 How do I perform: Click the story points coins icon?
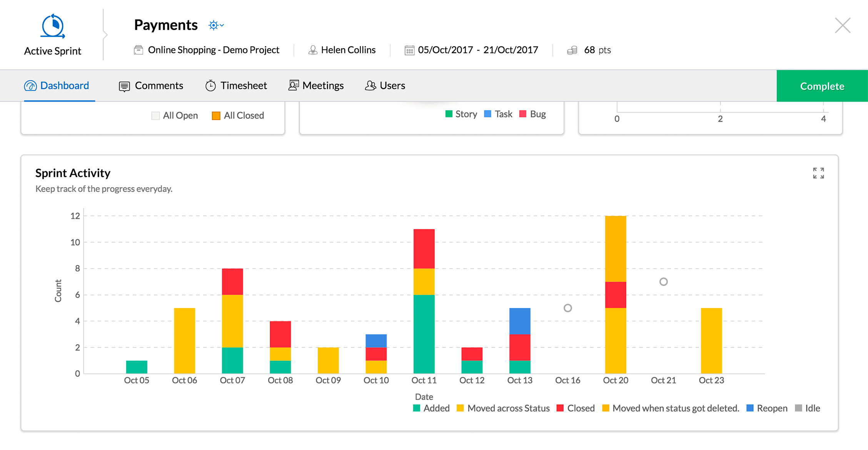572,50
